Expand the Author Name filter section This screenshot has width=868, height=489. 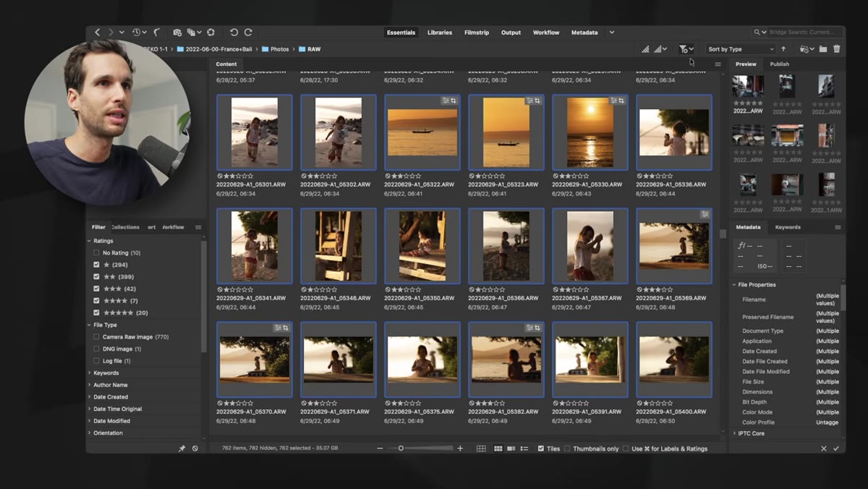point(90,385)
